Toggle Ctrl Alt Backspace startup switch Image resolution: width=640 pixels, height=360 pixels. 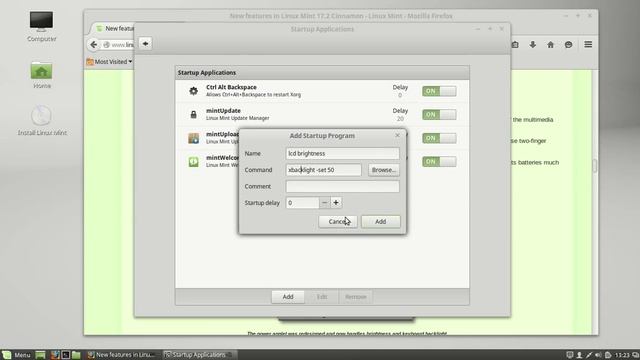click(x=439, y=91)
